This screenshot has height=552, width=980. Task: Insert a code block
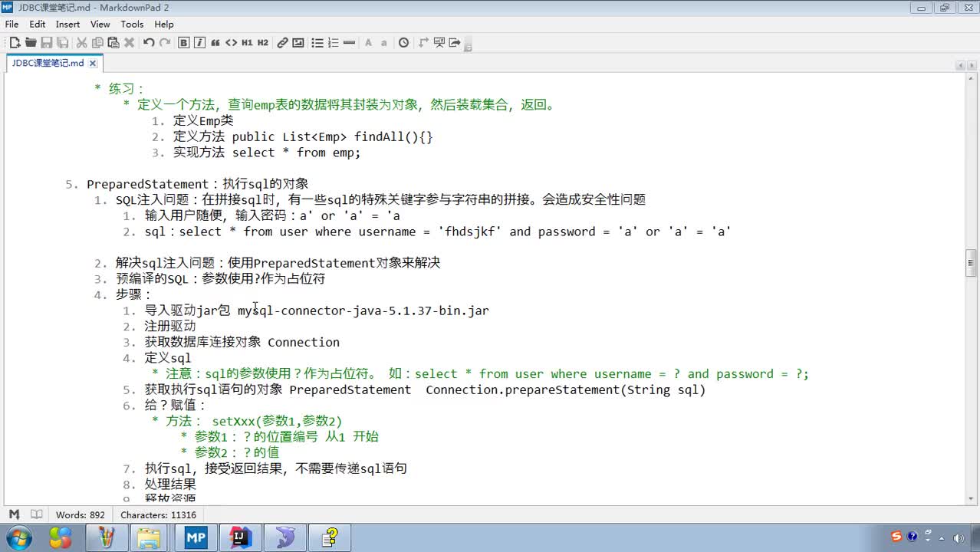point(231,43)
